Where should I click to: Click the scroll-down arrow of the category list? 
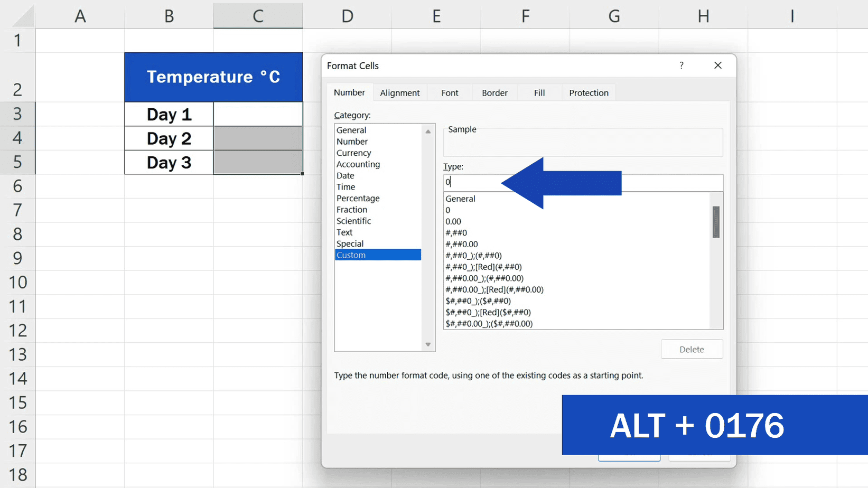point(427,344)
